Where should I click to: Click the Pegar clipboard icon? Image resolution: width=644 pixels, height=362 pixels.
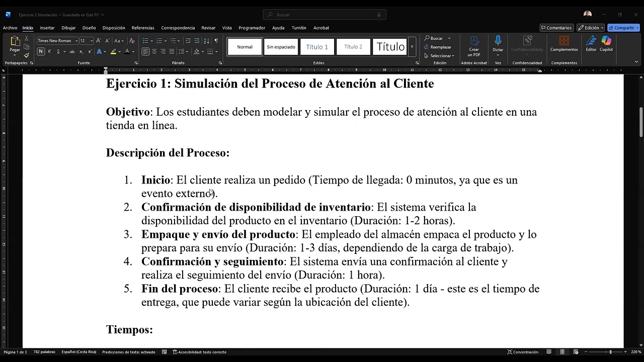tap(15, 41)
